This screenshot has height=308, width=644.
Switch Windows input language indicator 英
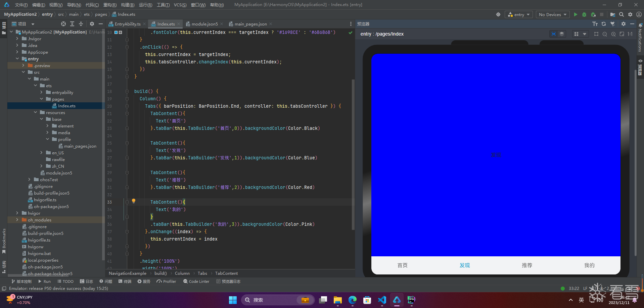click(581, 300)
